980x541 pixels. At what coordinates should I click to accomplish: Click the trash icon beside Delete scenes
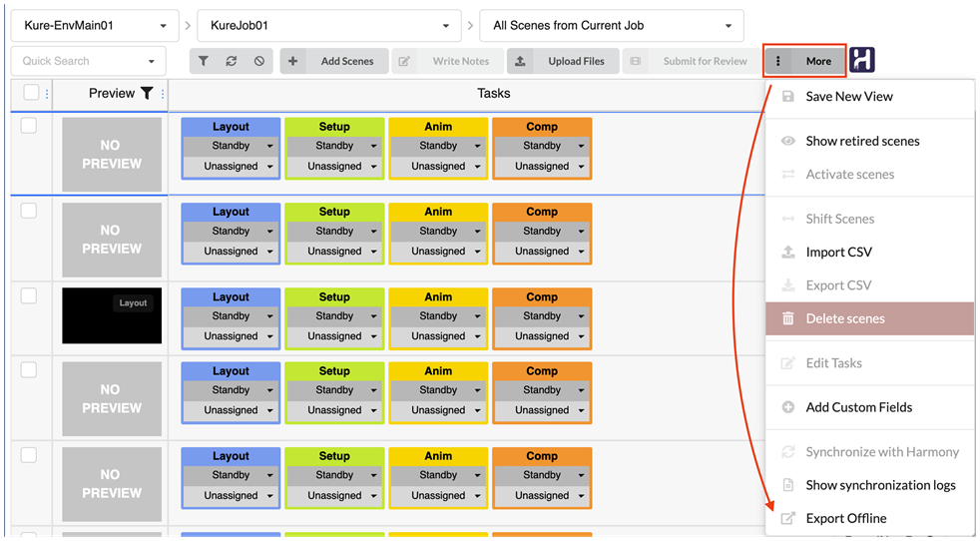[x=788, y=318]
